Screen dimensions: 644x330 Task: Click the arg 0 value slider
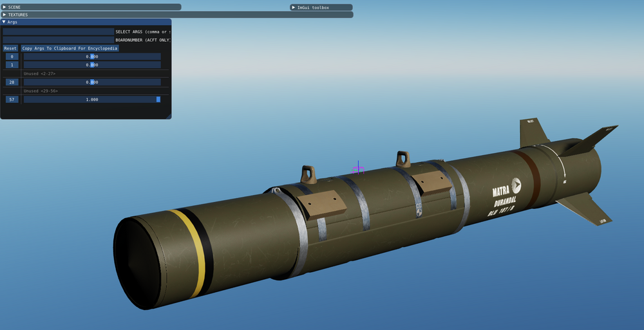92,57
